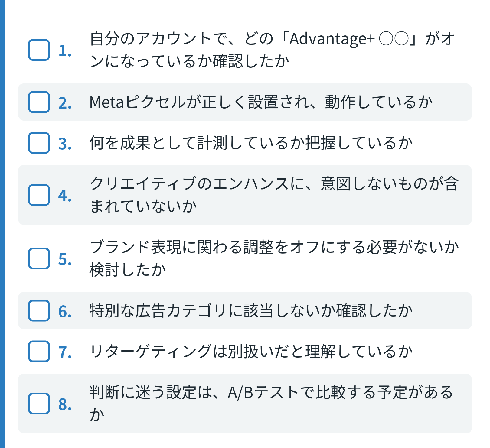Click the text 何を成果として計測しているか把握しているか
This screenshot has width=490, height=448.
251,143
